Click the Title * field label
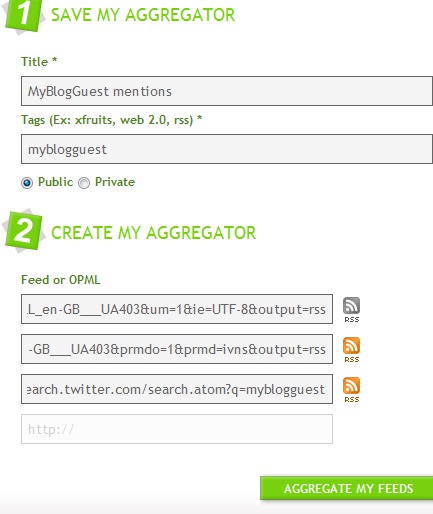This screenshot has width=433, height=514. click(x=39, y=62)
